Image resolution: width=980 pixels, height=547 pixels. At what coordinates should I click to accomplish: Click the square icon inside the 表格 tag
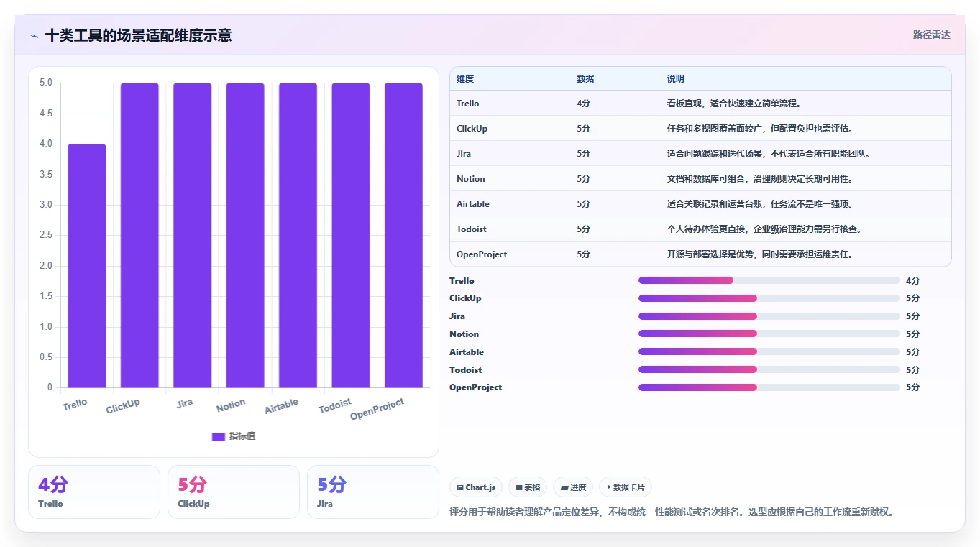point(519,488)
